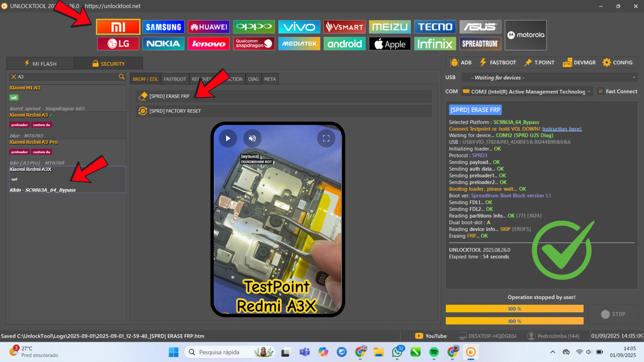Screen dimensions: 644x362
Task: Open WhatsApp from the taskbar
Action: 397,352
